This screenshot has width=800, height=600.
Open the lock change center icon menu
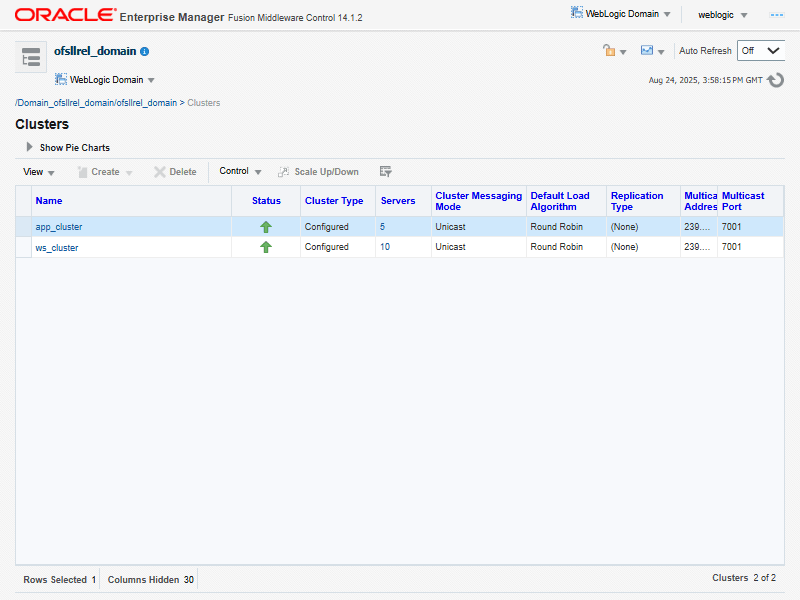pyautogui.click(x=614, y=51)
